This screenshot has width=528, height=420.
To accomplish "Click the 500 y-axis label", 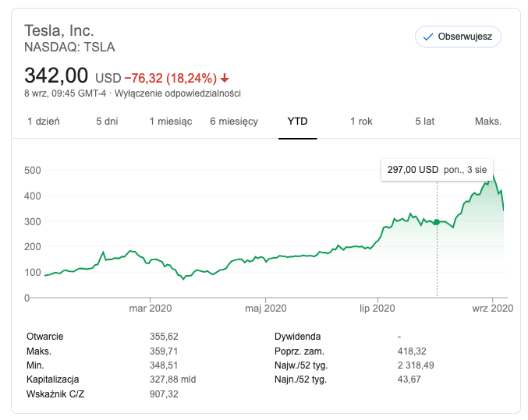I will 32,170.
